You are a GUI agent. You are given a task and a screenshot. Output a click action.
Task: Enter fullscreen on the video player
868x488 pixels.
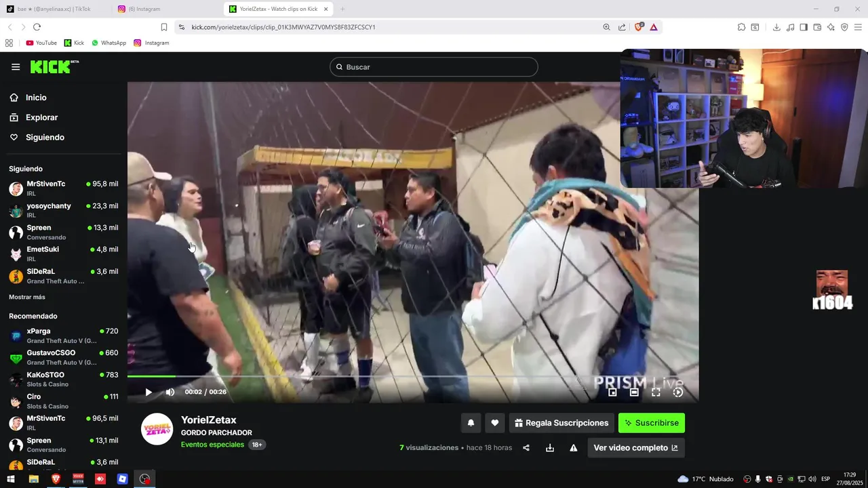coord(656,392)
